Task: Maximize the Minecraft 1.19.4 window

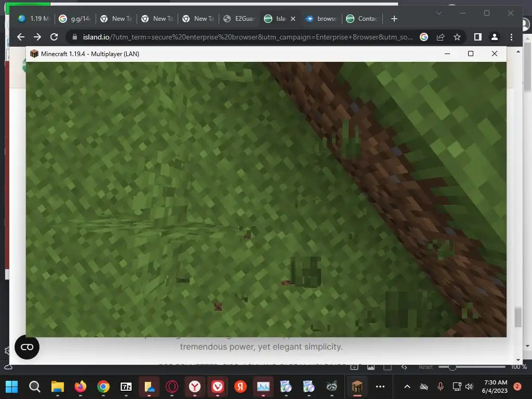Action: [x=471, y=54]
